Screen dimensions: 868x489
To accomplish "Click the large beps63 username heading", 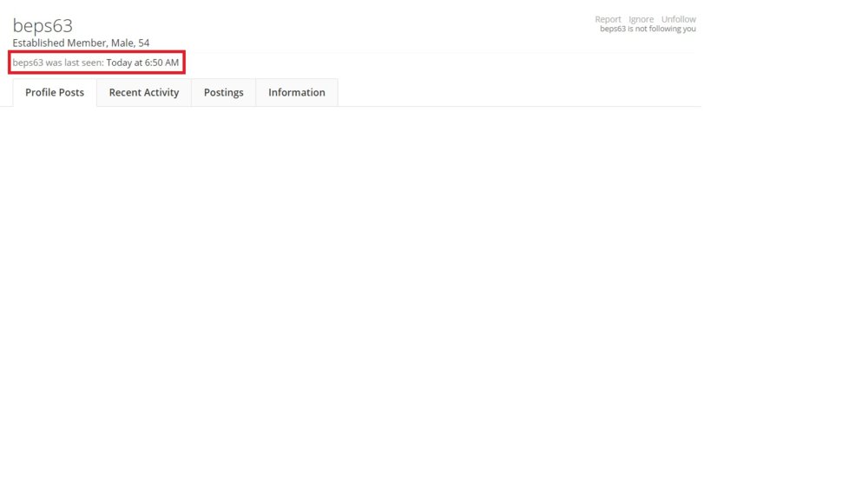I will pyautogui.click(x=43, y=25).
